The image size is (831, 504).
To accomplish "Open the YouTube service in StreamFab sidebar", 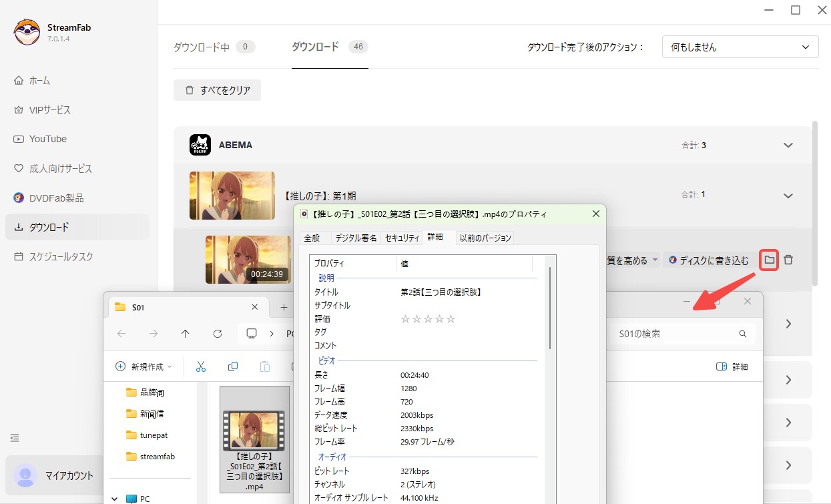I will click(47, 139).
